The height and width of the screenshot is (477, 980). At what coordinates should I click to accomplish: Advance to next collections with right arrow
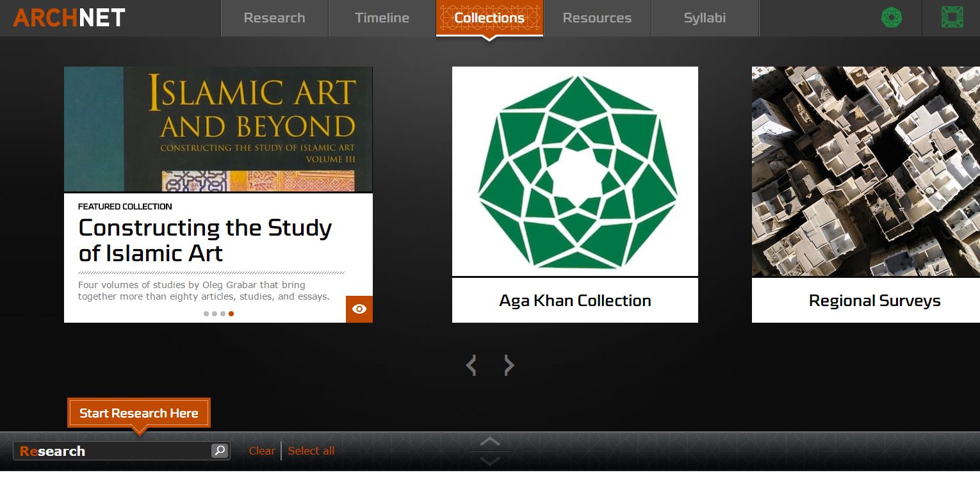click(509, 366)
